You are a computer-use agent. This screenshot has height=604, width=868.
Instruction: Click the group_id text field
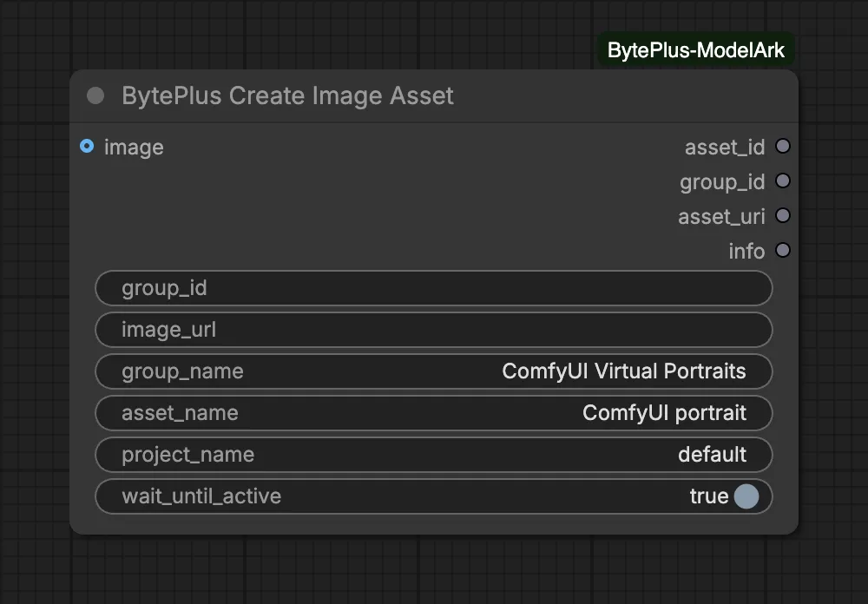[x=433, y=288]
